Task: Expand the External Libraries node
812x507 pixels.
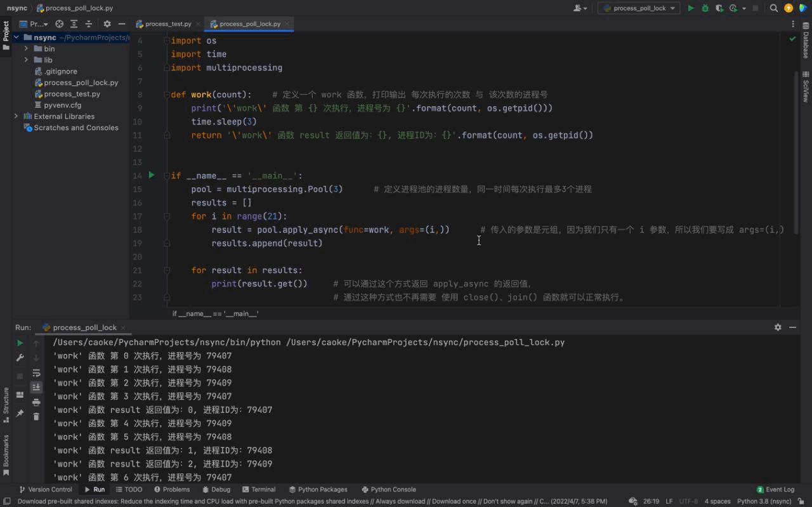Action: [15, 116]
